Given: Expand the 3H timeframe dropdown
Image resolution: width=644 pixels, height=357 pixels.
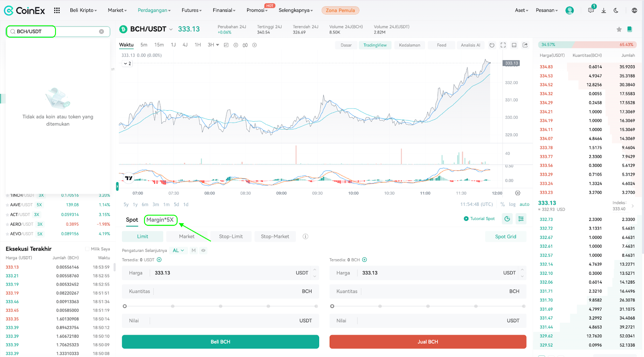Looking at the screenshot, I should pos(213,45).
